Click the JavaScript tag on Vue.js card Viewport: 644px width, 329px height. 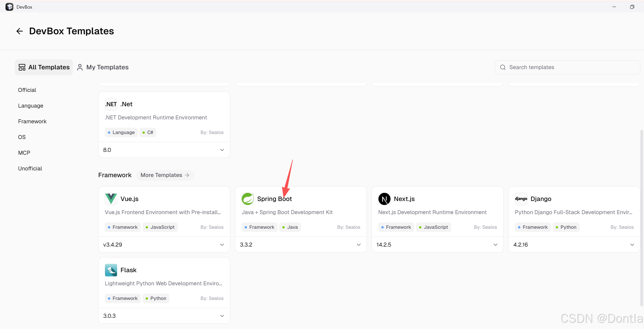(x=160, y=227)
